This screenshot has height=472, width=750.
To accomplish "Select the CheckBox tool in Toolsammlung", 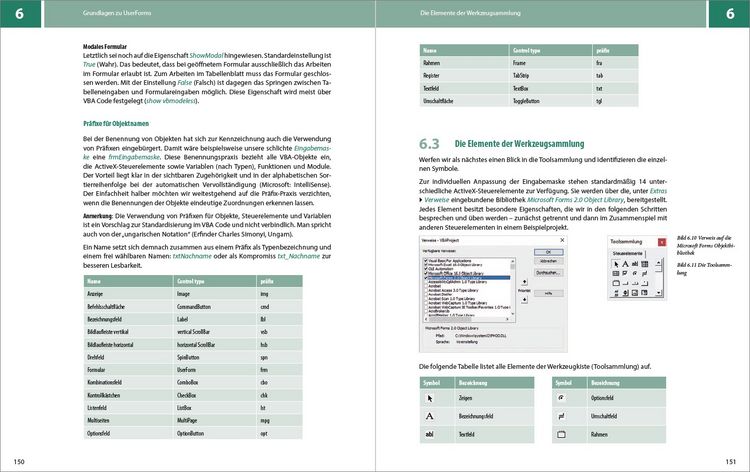I will (625, 274).
